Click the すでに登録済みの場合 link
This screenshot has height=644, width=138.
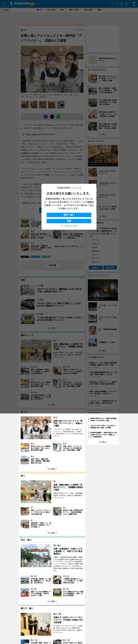(69, 226)
